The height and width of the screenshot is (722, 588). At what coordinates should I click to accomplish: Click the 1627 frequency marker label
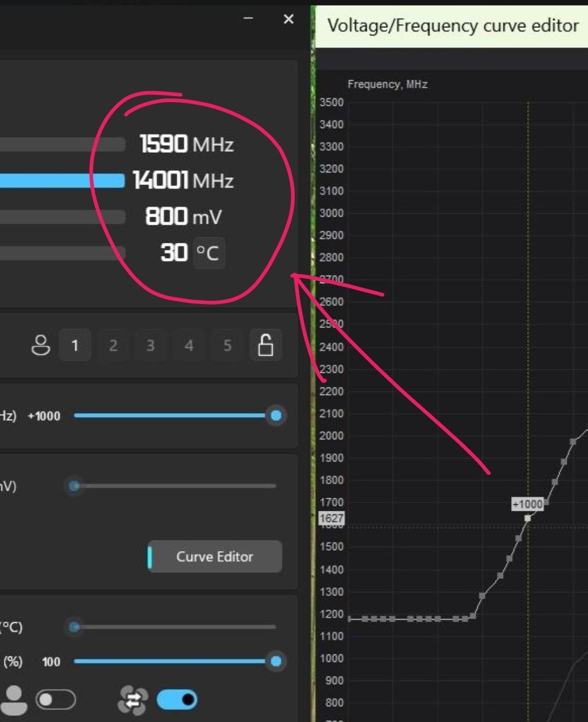[x=331, y=518]
